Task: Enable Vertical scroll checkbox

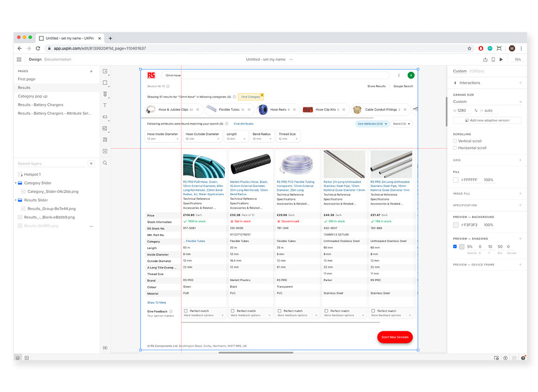Action: (455, 141)
